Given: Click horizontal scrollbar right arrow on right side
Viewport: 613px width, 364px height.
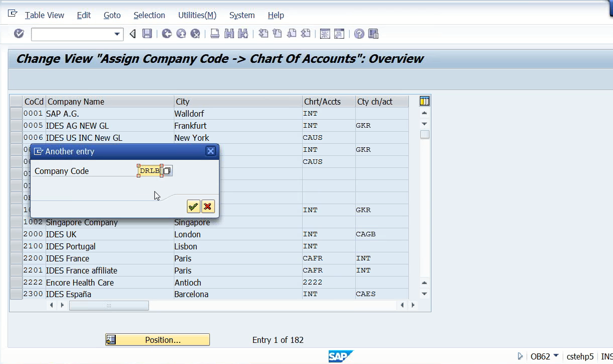Looking at the screenshot, I should [x=413, y=305].
